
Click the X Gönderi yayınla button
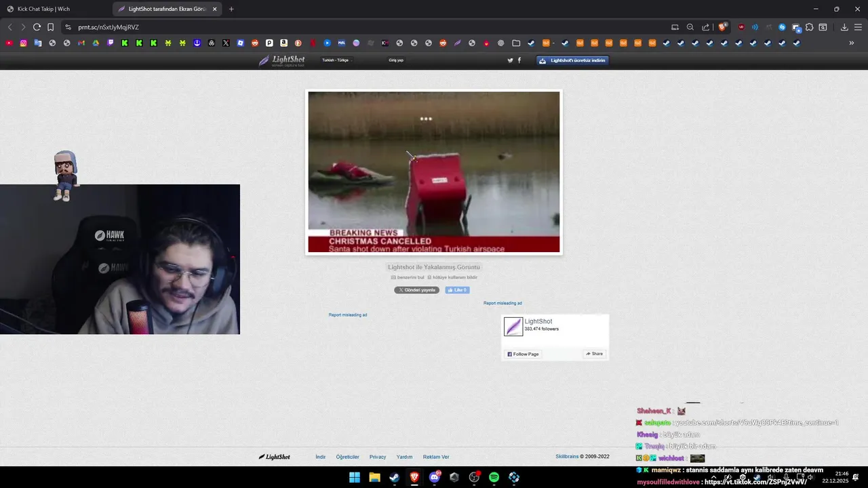[x=416, y=290]
